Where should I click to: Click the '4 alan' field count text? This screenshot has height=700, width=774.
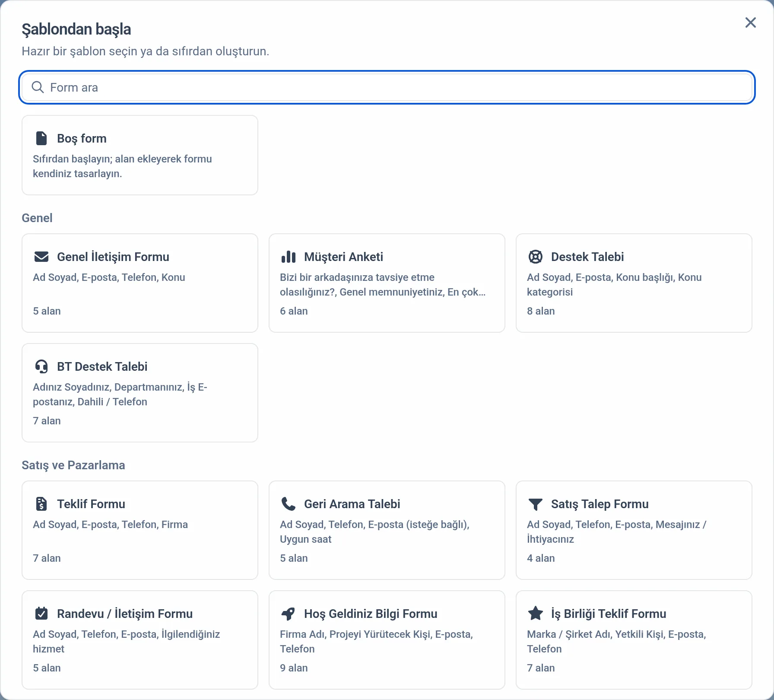click(x=541, y=558)
